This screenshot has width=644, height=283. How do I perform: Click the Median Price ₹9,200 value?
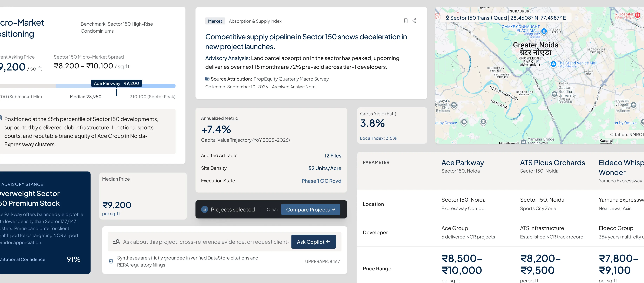click(117, 205)
